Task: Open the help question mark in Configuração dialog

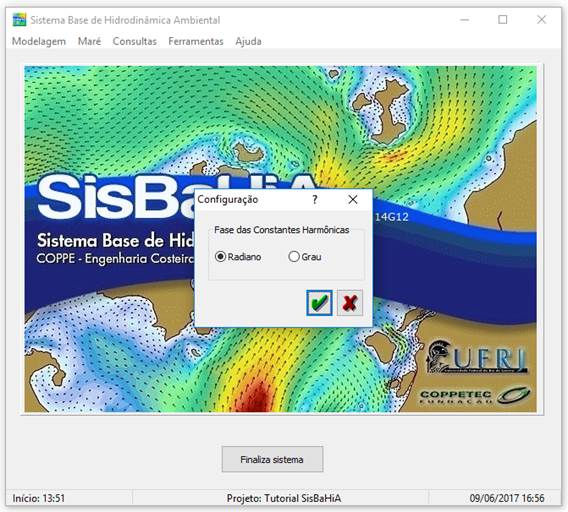Action: 315,199
